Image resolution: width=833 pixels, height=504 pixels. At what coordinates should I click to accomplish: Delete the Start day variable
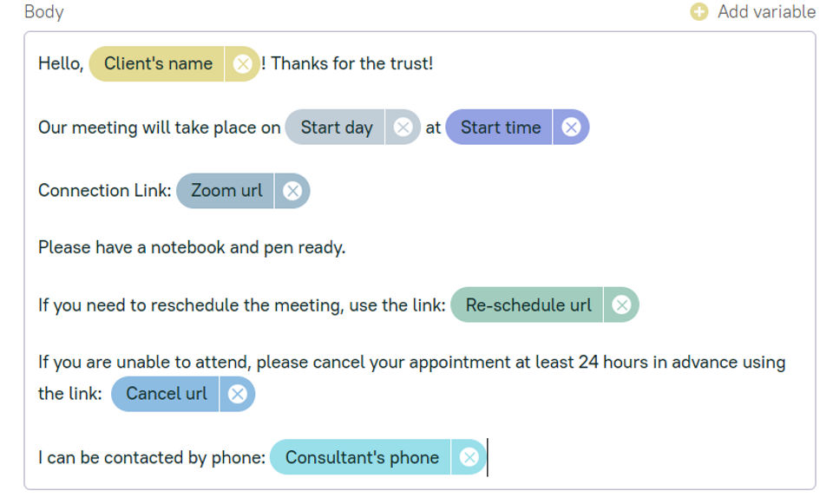pos(403,128)
